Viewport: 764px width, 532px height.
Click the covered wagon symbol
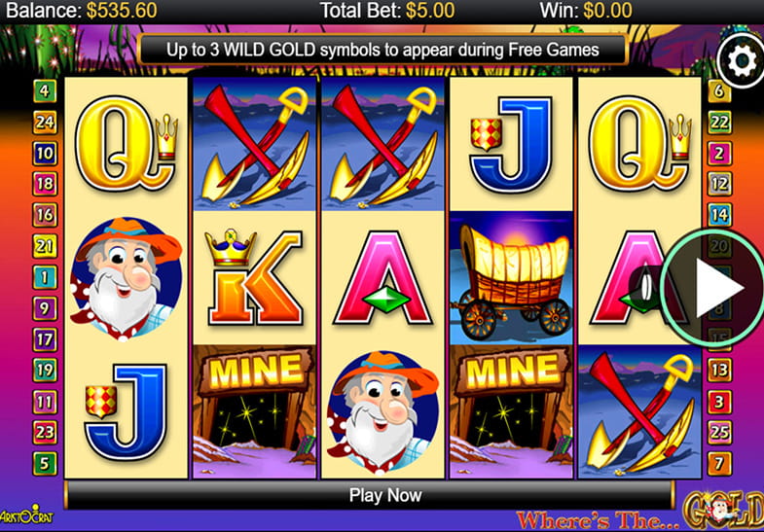[x=511, y=278]
